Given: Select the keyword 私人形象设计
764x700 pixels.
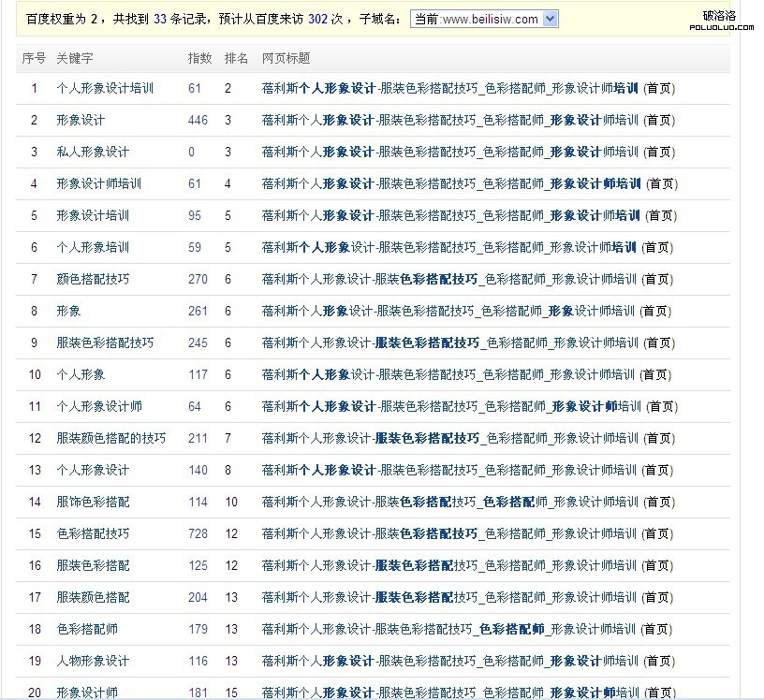Looking at the screenshot, I should pyautogui.click(x=93, y=152).
